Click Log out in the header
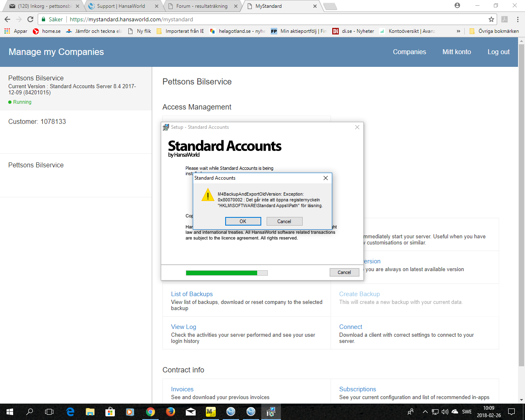 coord(498,52)
